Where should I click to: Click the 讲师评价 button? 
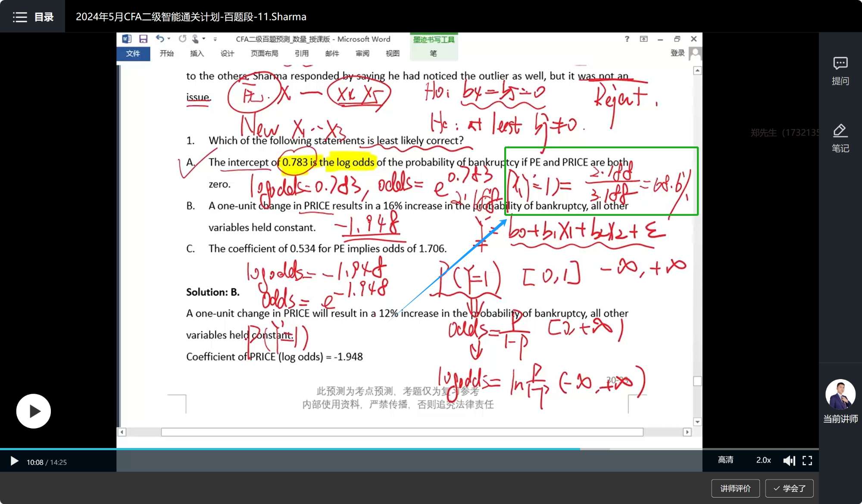[x=735, y=488]
